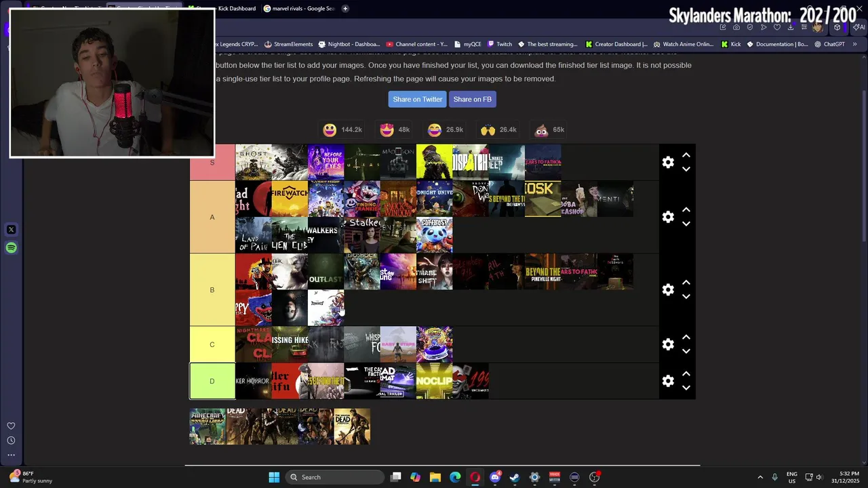
Task: Select the Noclip thumbnail in D tier
Action: (435, 381)
